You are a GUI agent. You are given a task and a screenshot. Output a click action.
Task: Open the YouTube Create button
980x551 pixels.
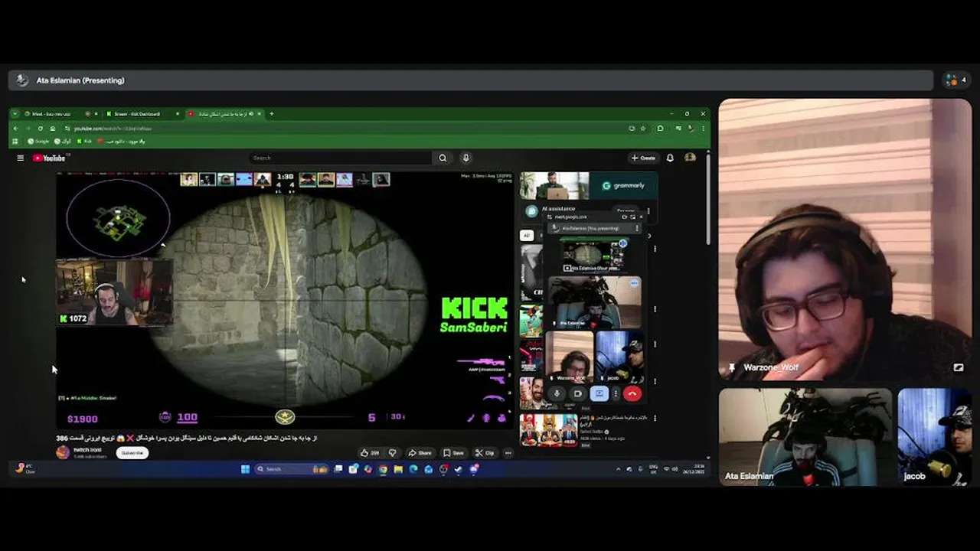pyautogui.click(x=644, y=158)
